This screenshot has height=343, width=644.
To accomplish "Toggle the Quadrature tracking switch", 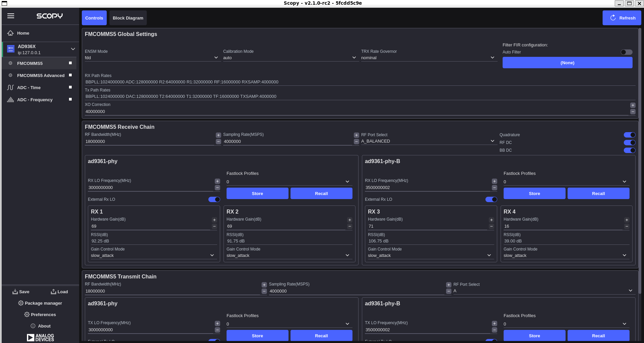I will click(x=630, y=135).
